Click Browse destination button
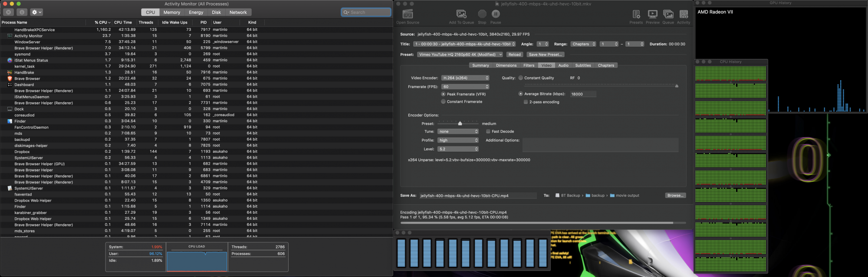This screenshot has height=277, width=868. click(x=675, y=196)
